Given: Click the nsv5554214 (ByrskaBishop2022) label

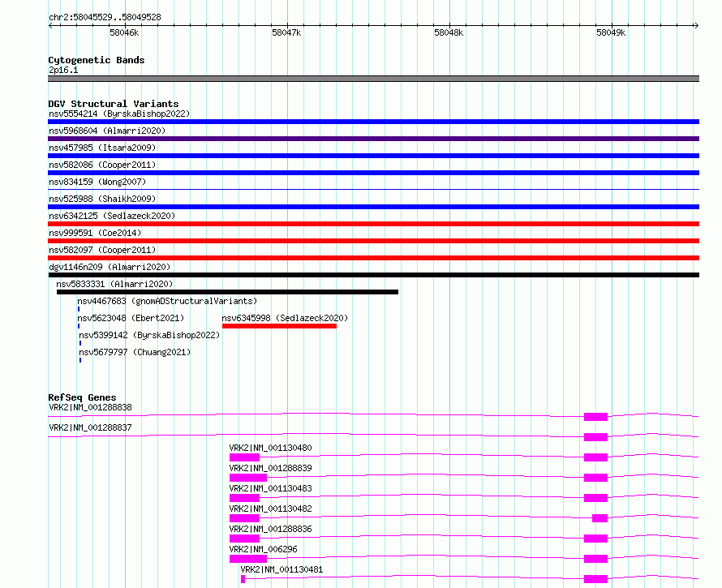Looking at the screenshot, I should click(x=119, y=114).
